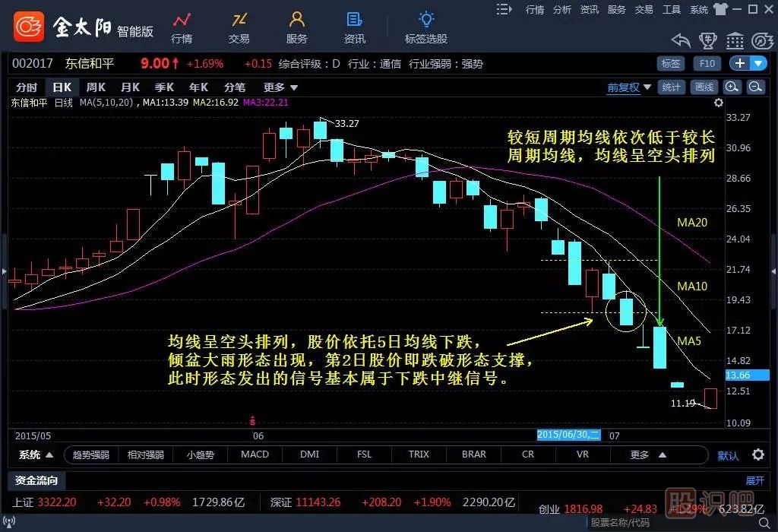Select the 标签选股 tag stock picker
The image size is (778, 532).
(x=425, y=27)
